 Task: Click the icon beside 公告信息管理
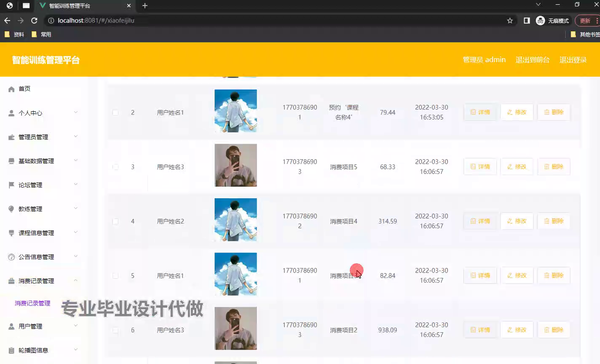(x=11, y=257)
